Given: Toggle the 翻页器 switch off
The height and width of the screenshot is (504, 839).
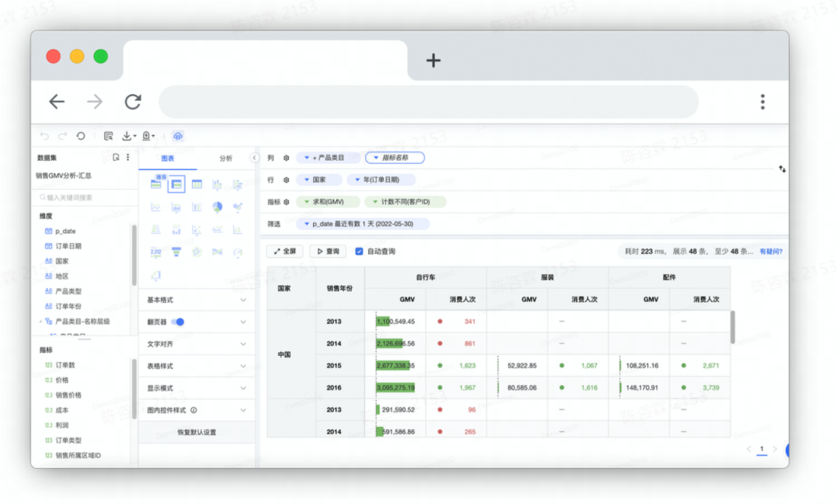Looking at the screenshot, I should (178, 322).
